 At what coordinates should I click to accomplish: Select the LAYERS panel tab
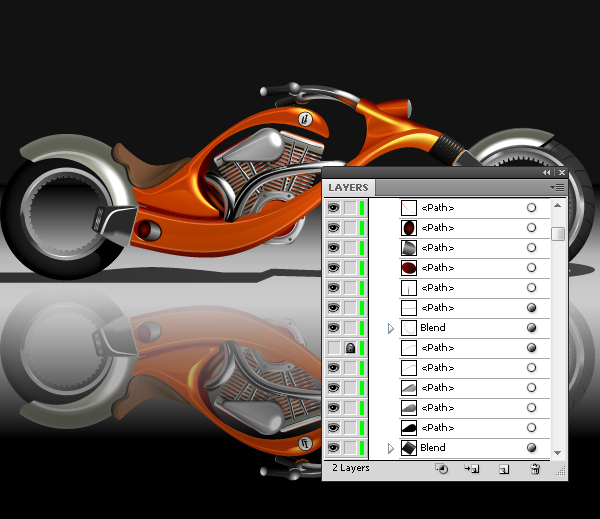click(347, 187)
